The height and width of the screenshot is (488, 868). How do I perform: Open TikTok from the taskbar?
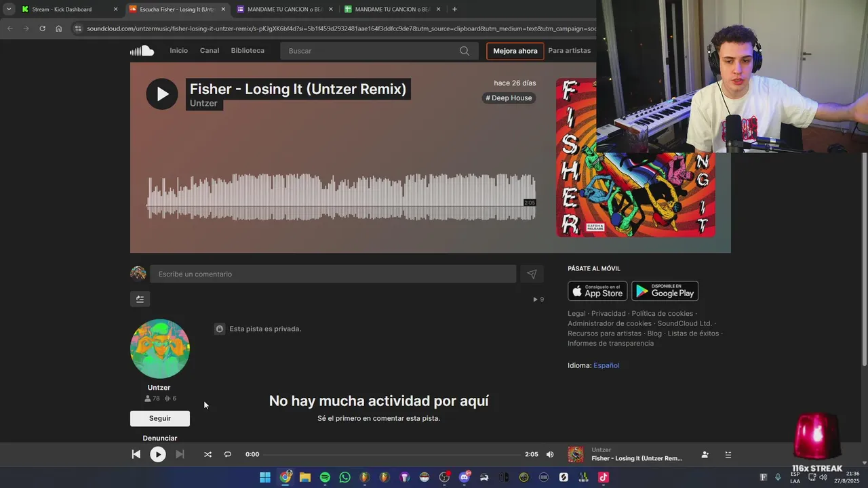coord(603,477)
